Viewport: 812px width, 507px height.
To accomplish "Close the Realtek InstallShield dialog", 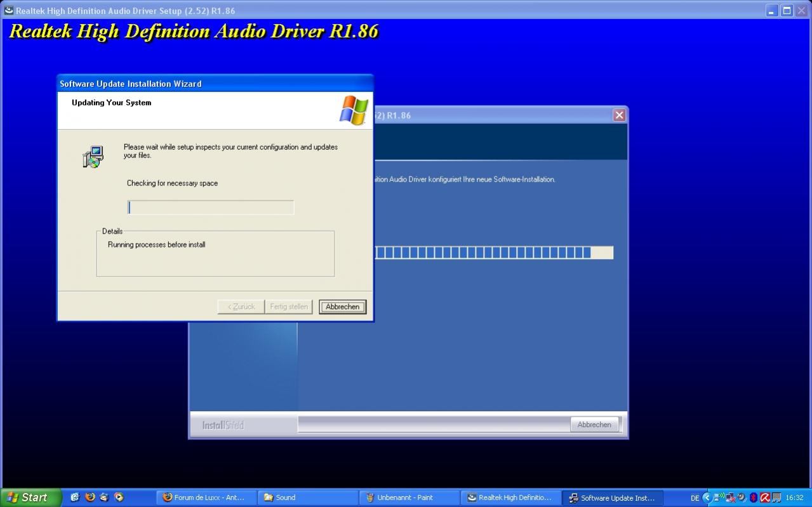I will tap(619, 115).
